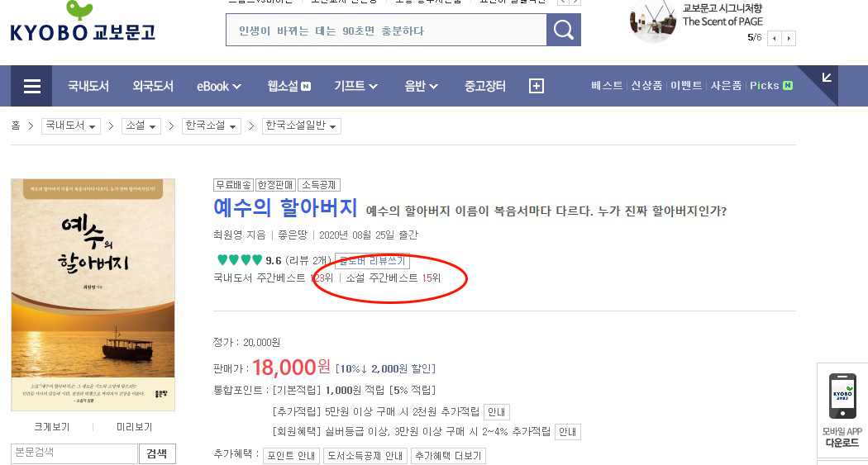Open 외국도서 menu
868x465 pixels.
[153, 86]
